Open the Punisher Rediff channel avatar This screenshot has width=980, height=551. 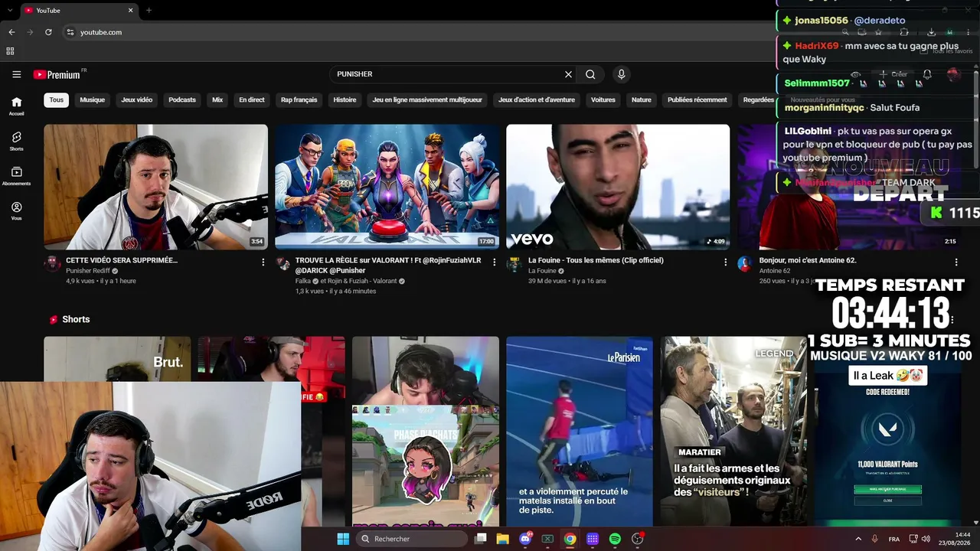click(52, 264)
